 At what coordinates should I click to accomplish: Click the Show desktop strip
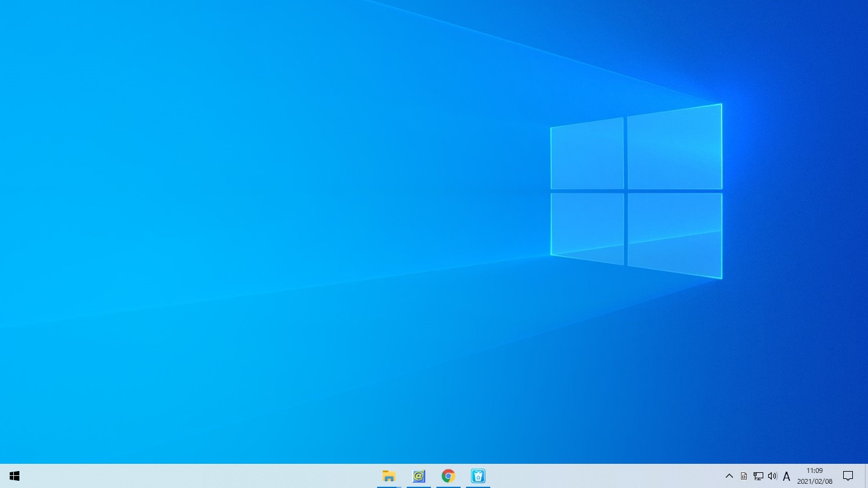click(866, 476)
